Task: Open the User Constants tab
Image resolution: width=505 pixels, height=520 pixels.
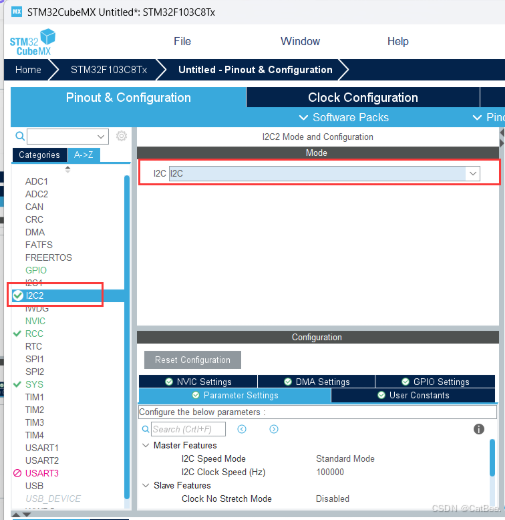Action: [413, 395]
